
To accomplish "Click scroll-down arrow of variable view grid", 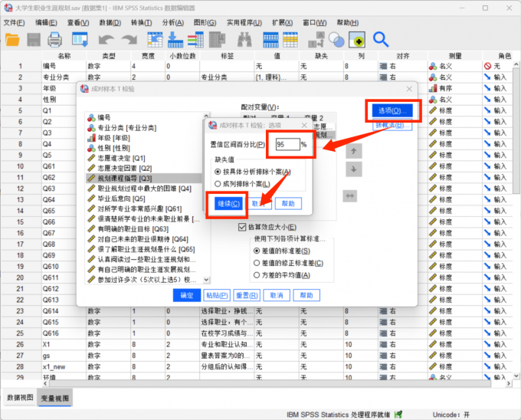I will click(516, 376).
